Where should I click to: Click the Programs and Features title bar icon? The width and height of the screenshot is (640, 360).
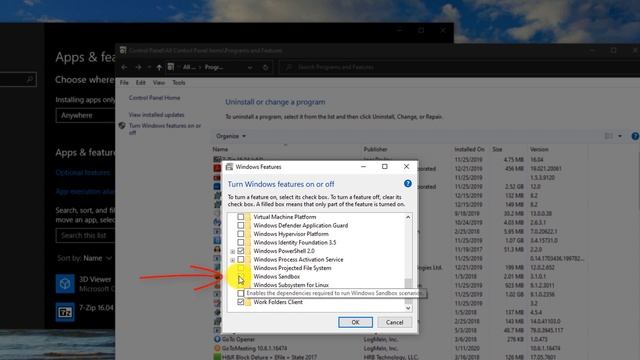[123, 50]
